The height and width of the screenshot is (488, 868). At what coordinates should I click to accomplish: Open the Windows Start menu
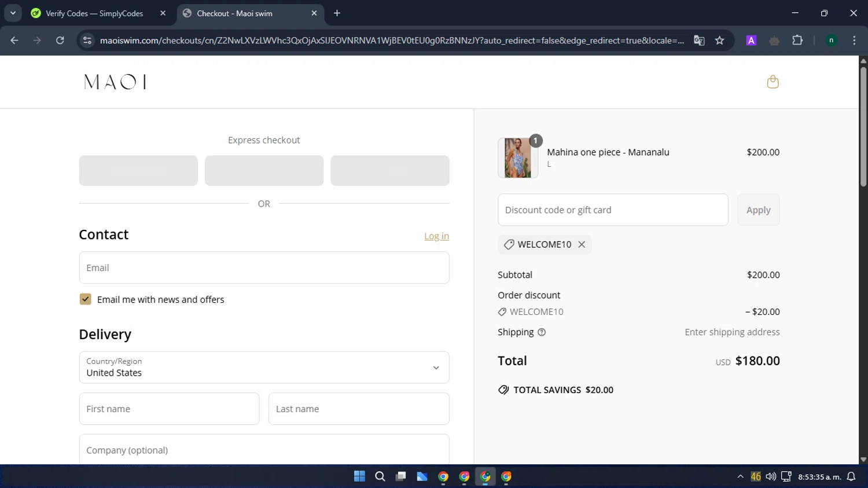click(x=359, y=476)
